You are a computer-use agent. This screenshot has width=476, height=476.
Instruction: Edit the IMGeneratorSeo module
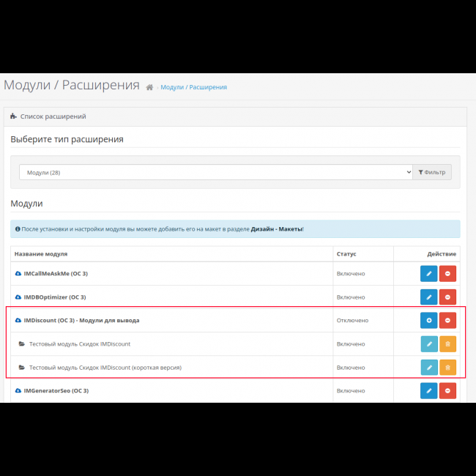428,390
